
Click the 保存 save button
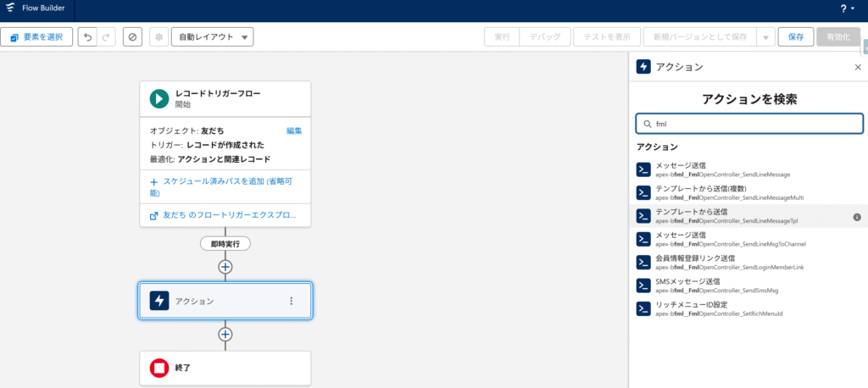click(795, 37)
